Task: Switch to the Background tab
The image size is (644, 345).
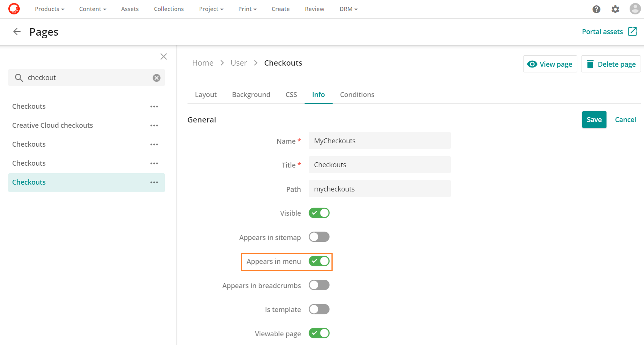Action: (x=251, y=94)
